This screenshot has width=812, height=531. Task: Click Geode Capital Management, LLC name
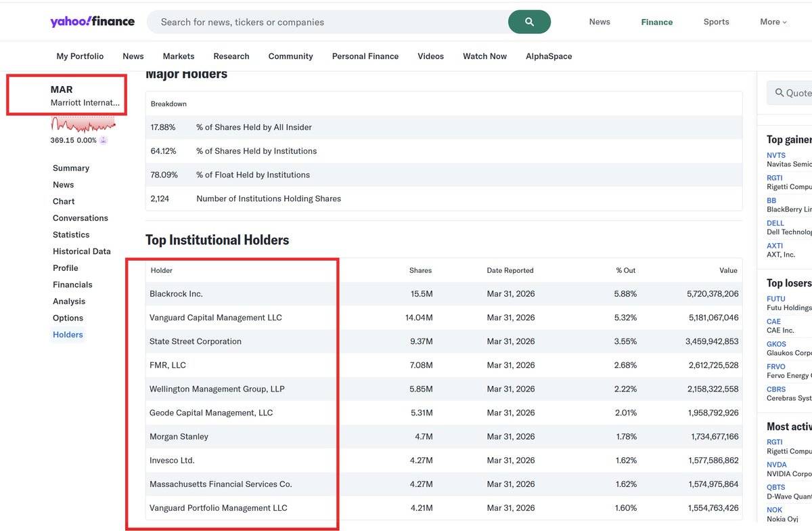(211, 412)
